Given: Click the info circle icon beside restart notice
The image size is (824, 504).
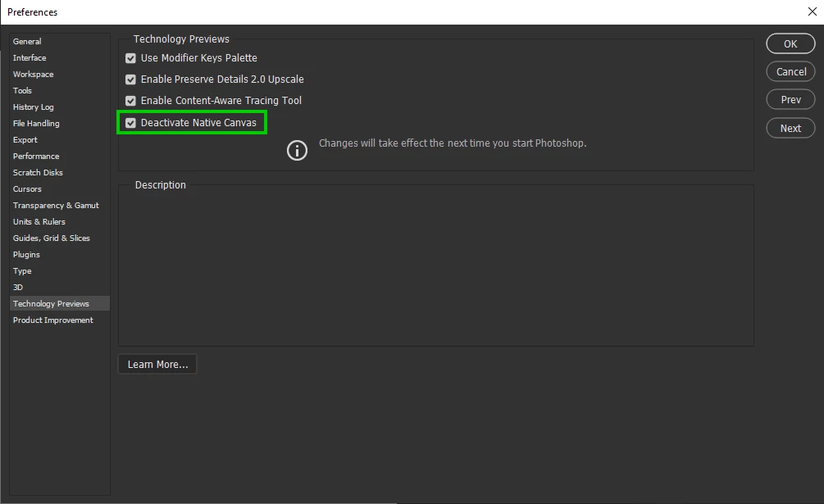Looking at the screenshot, I should 297,151.
